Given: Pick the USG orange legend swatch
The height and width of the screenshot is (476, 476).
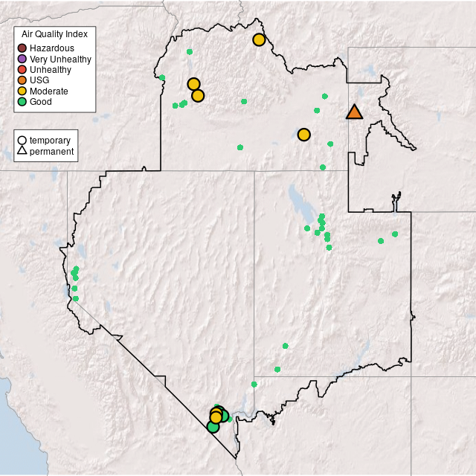Looking at the screenshot, I should [22, 80].
